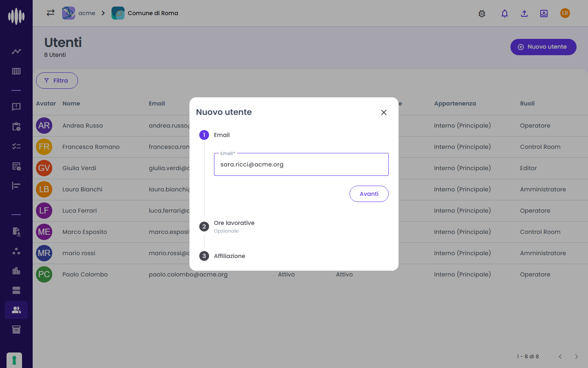This screenshot has width=588, height=368.
Task: Open the archive box sidebar icon
Action: coord(16,330)
